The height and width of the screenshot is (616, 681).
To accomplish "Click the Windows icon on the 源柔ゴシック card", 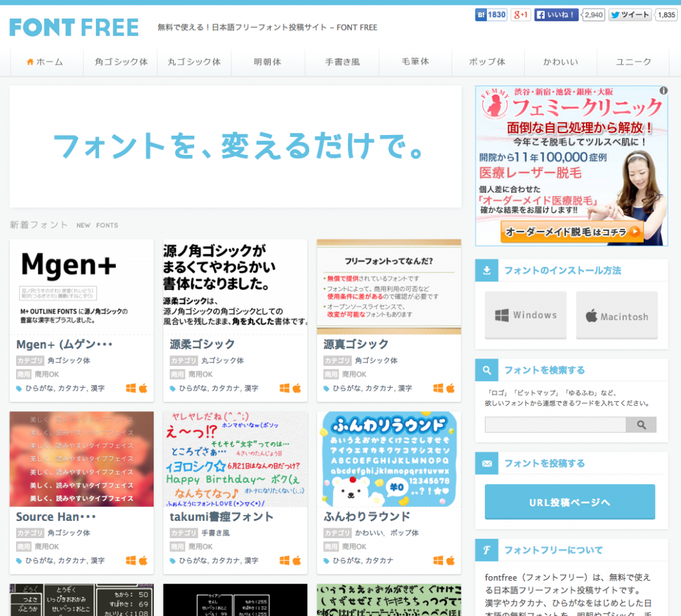I will 285,388.
